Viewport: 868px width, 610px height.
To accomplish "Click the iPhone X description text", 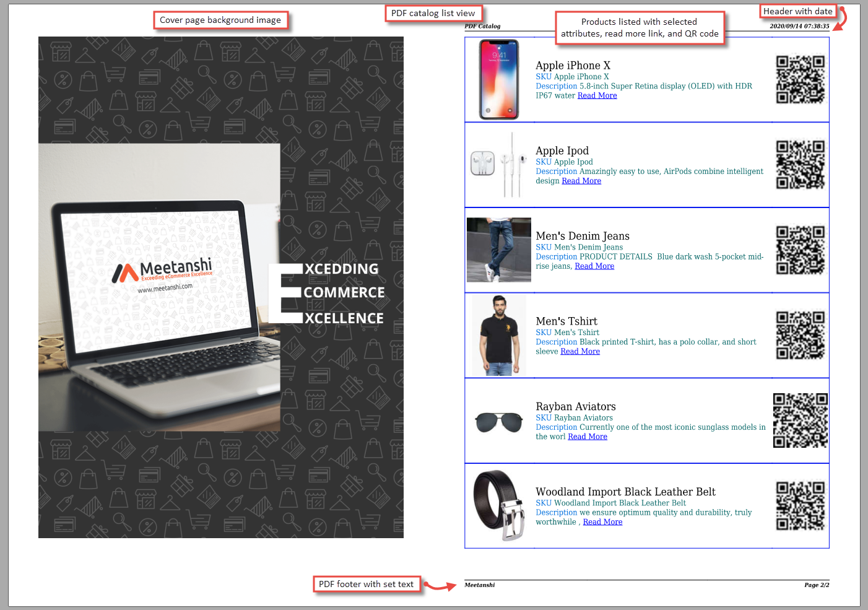I will click(644, 91).
